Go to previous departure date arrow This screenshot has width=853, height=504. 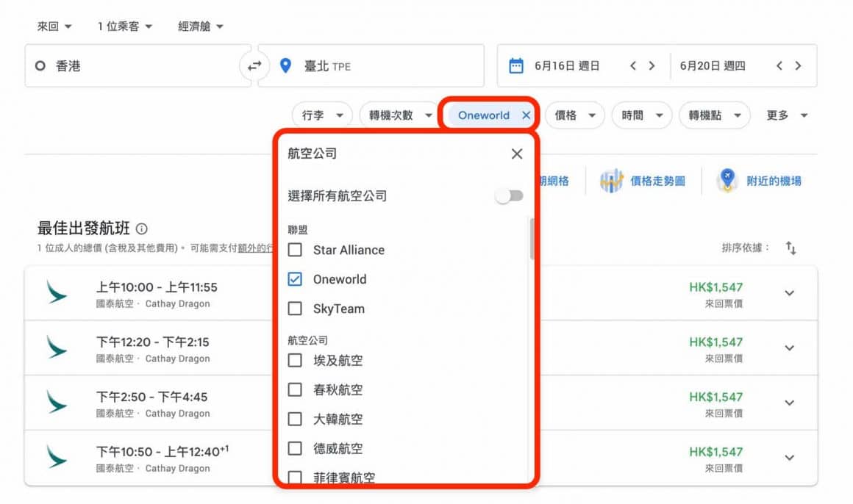coord(633,66)
